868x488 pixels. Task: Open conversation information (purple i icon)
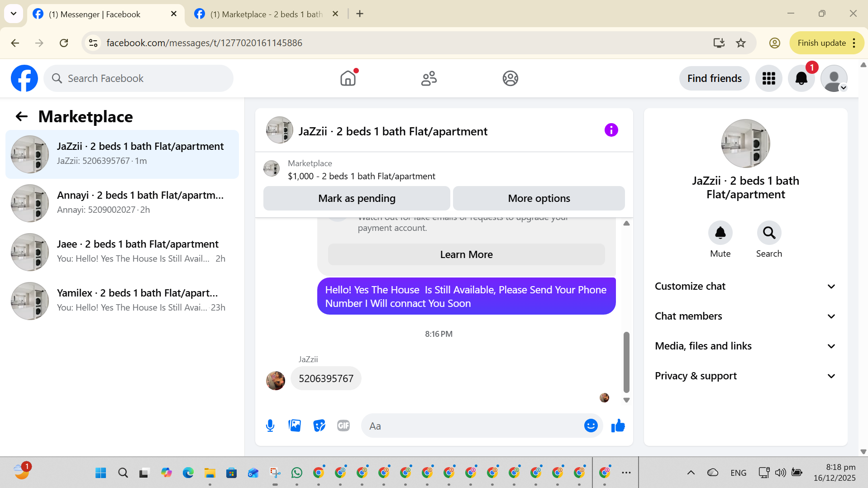tap(611, 130)
